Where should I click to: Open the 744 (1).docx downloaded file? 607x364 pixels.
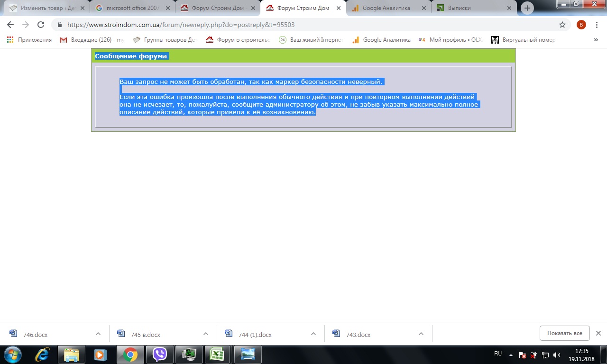255,335
